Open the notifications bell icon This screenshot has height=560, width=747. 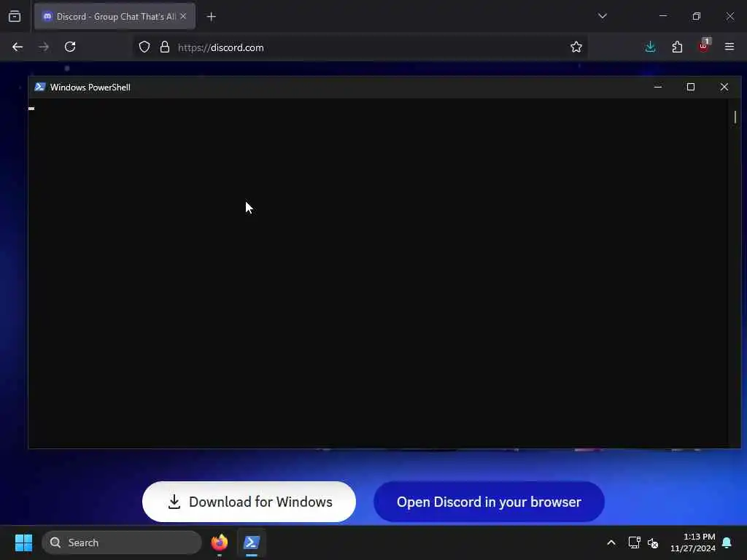coord(727,542)
